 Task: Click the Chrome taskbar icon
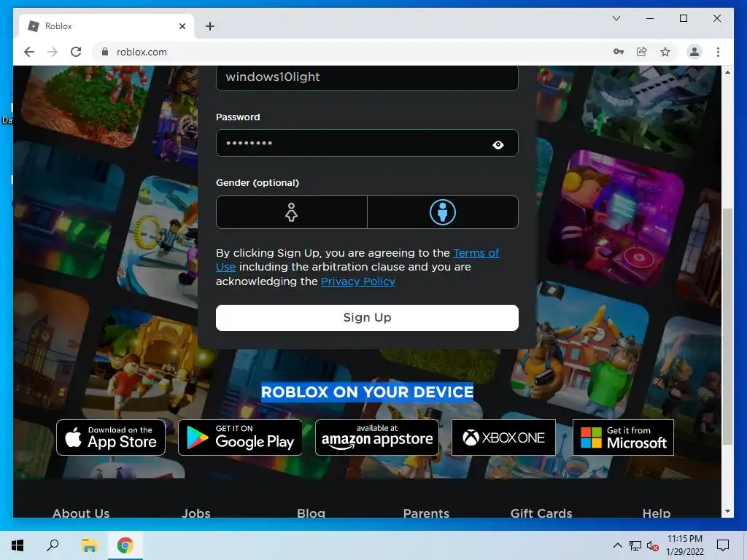[125, 545]
